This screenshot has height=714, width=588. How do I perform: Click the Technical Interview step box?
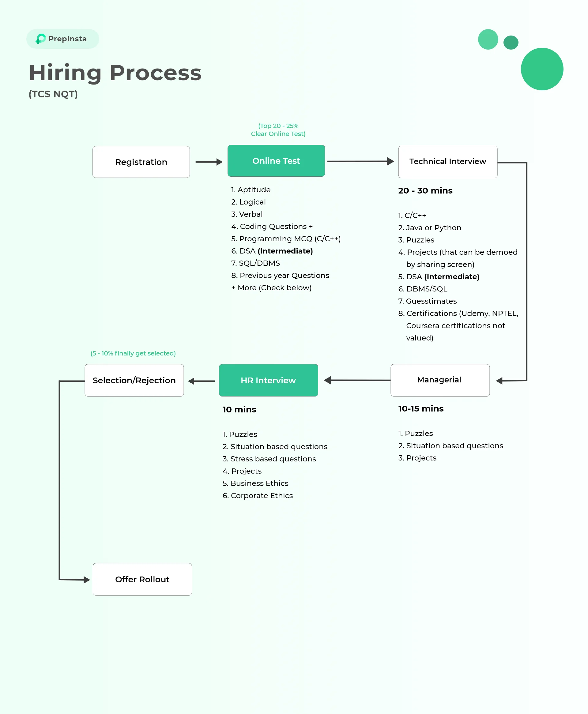click(448, 161)
